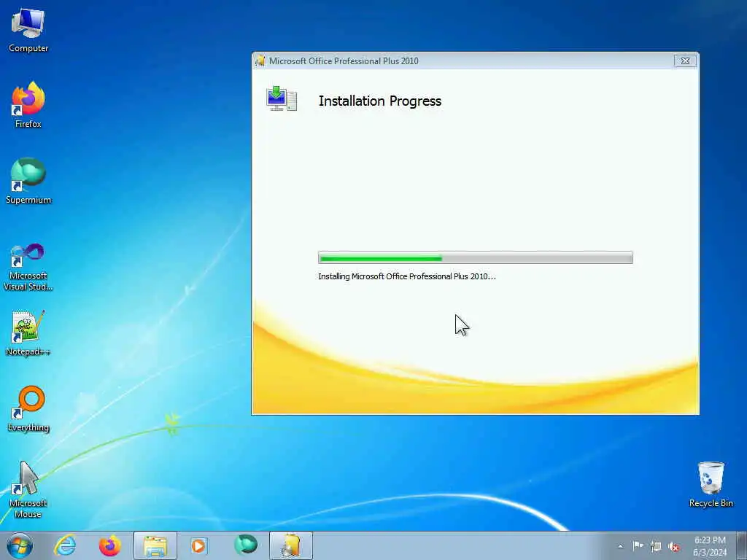The height and width of the screenshot is (560, 747).
Task: Click the muted volume tray icon
Action: pos(673,547)
